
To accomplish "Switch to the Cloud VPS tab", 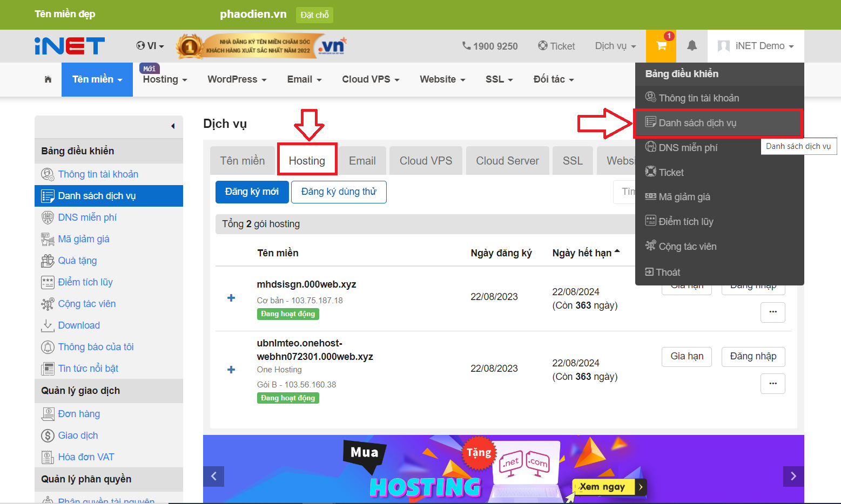I will tap(426, 160).
